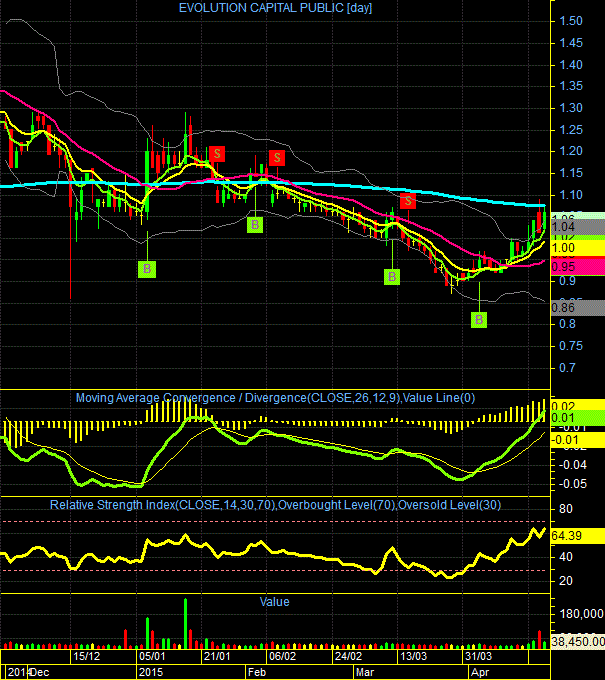The image size is (605, 680).
Task: Click the 80 RSI axis label
Action: 566,509
